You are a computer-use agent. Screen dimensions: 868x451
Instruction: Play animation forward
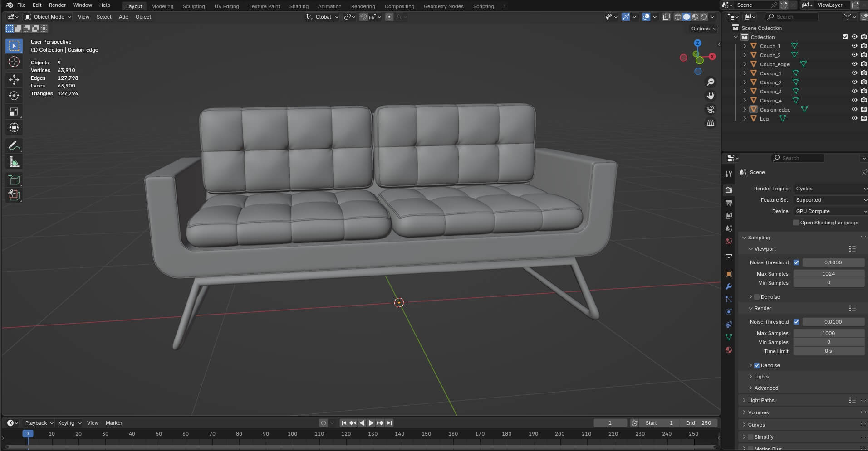[x=371, y=423]
